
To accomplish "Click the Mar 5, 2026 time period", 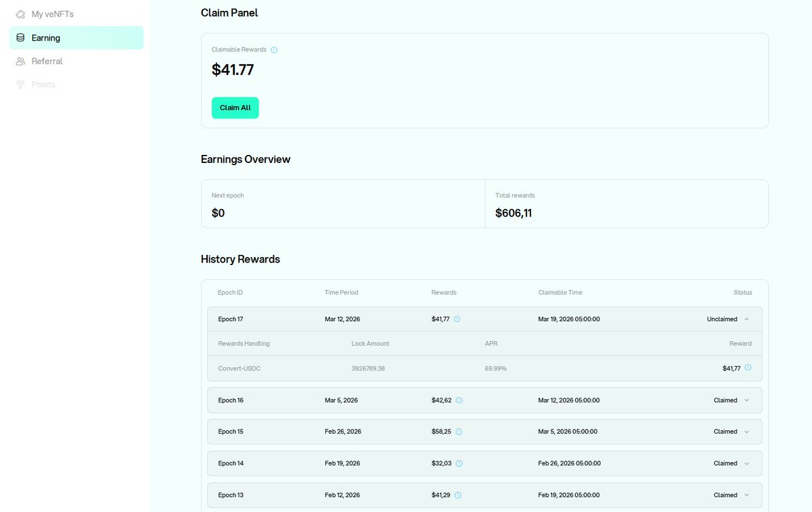I will pyautogui.click(x=341, y=400).
